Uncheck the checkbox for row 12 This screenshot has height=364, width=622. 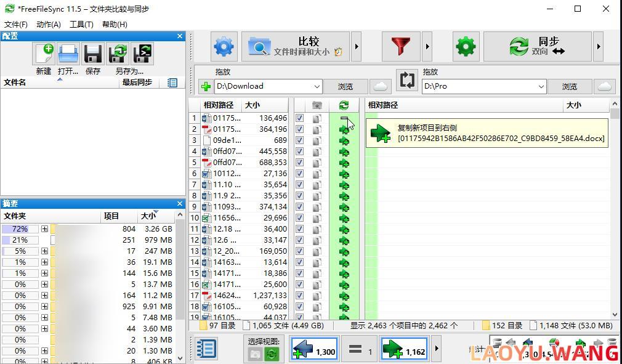coord(299,240)
